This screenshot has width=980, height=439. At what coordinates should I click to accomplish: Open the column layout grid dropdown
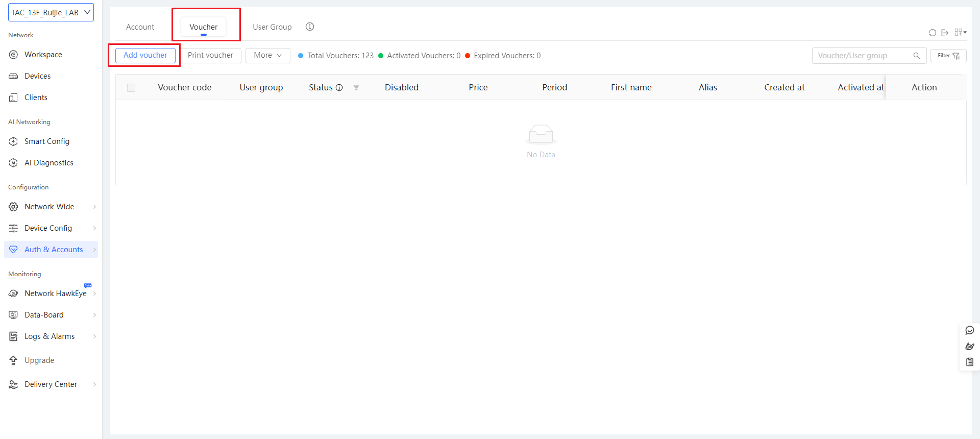tap(960, 32)
